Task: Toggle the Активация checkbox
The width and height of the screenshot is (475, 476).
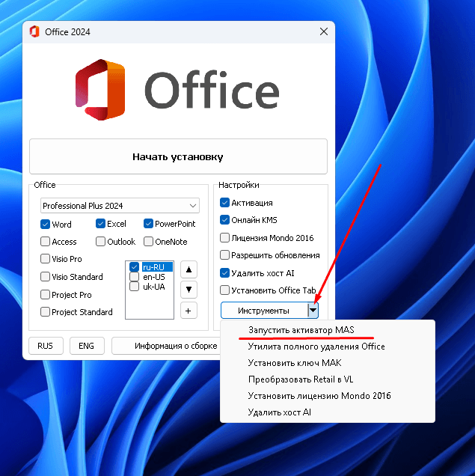Action: point(224,203)
